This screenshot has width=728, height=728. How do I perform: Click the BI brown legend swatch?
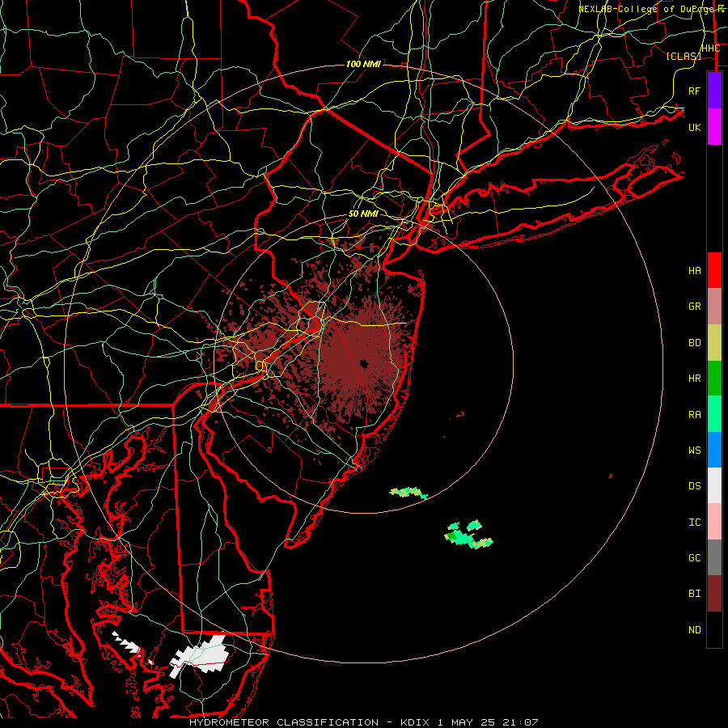714,594
